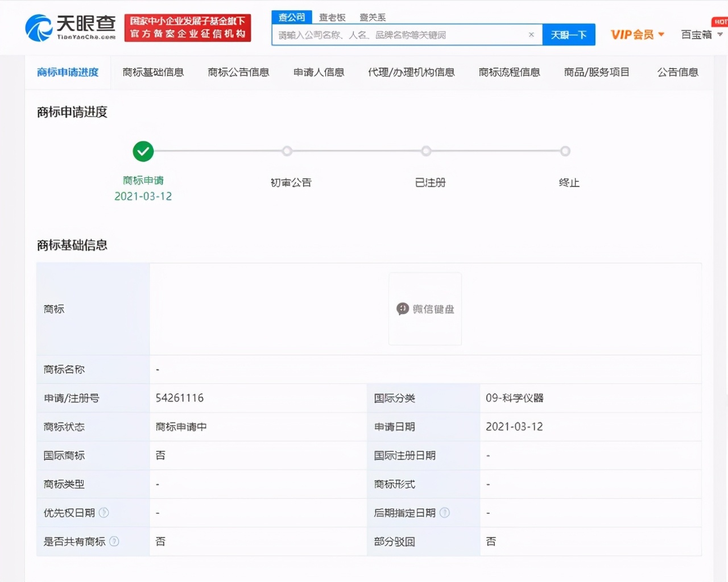Click the 后期指定日期 question mark help icon

pyautogui.click(x=445, y=512)
